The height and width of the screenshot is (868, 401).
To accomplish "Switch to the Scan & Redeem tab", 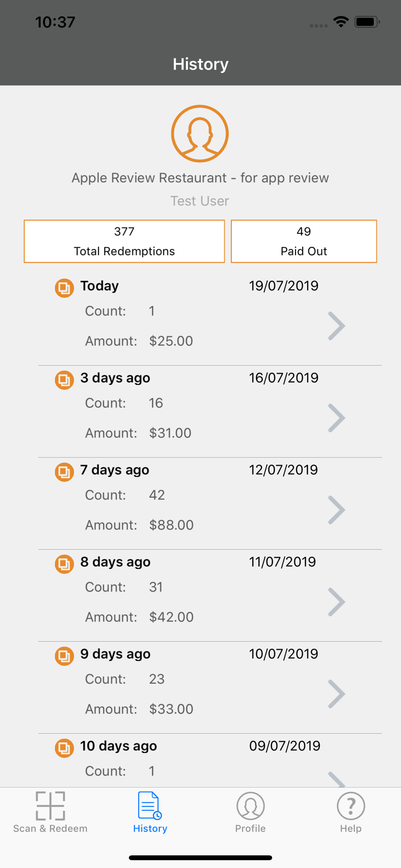I will point(50,812).
